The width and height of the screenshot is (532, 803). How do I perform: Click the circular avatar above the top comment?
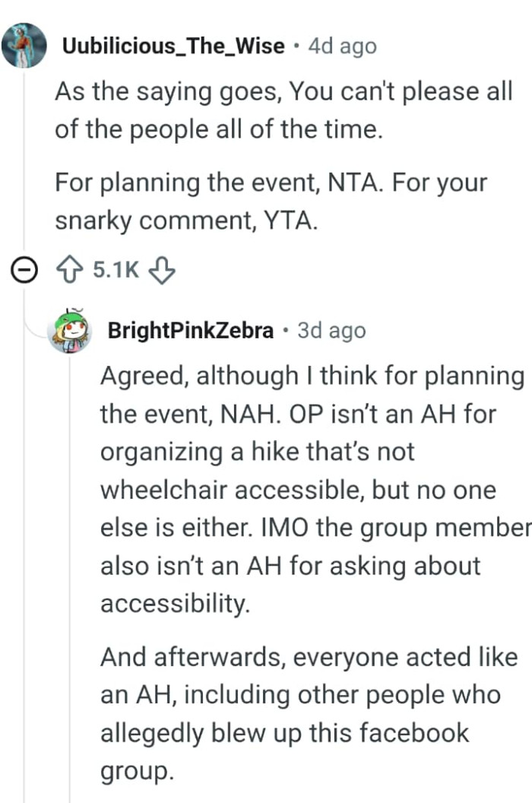coord(24,46)
